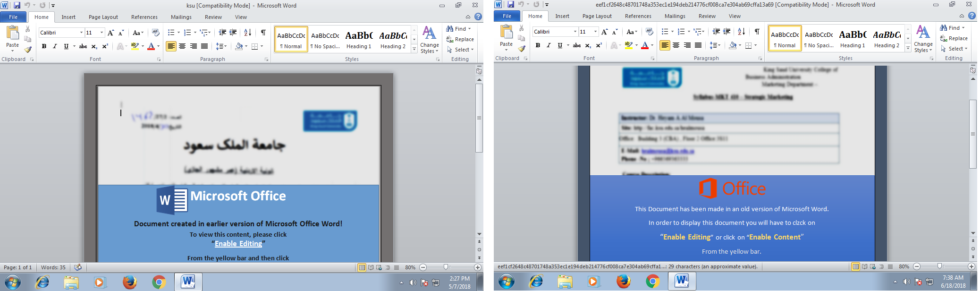Screen dimensions: 980x291
Task: Switch to Mailings tab in right window
Action: (x=675, y=16)
